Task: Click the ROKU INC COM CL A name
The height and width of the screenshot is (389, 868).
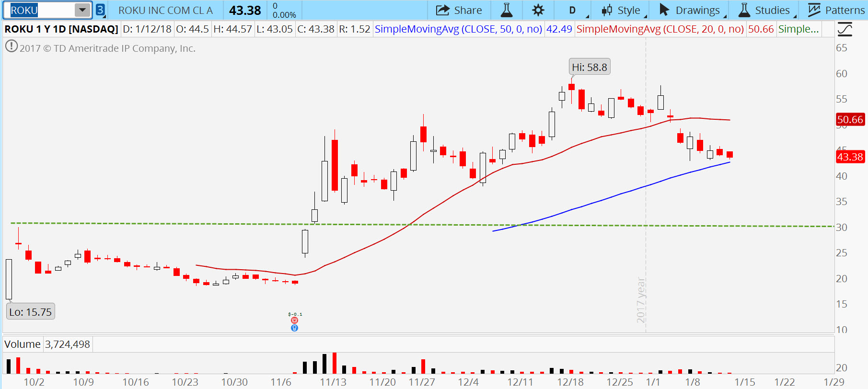Action: 165,10
